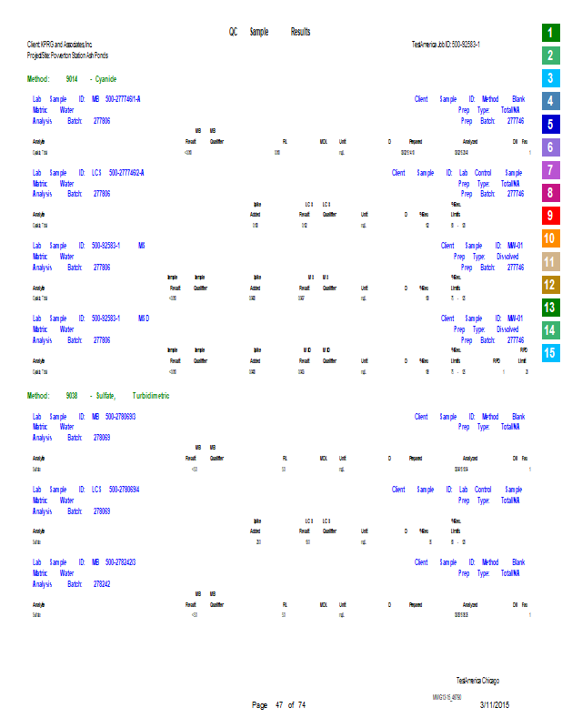This screenshot has height=728, width=562.
Task: Jump to section 1 green tab
Action: [549, 33]
